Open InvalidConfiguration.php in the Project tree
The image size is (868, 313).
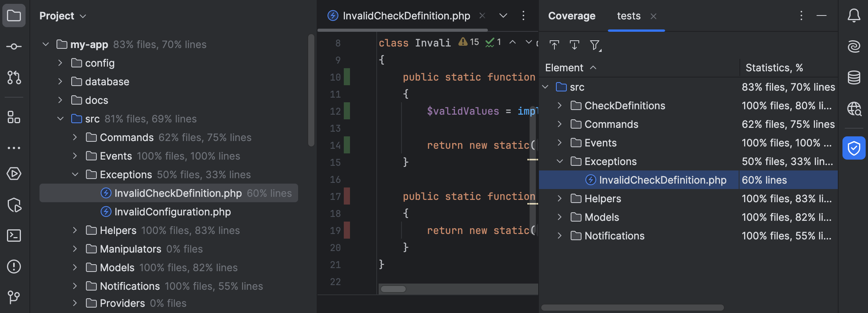pyautogui.click(x=172, y=212)
